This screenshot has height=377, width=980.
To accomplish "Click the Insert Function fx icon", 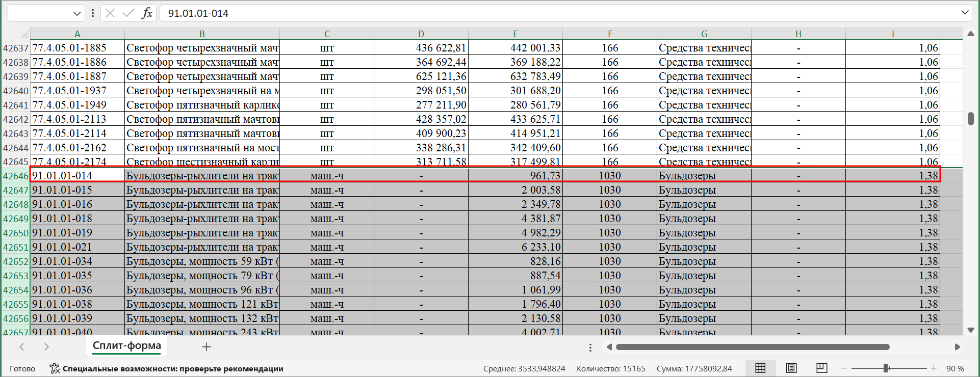I will (147, 13).
